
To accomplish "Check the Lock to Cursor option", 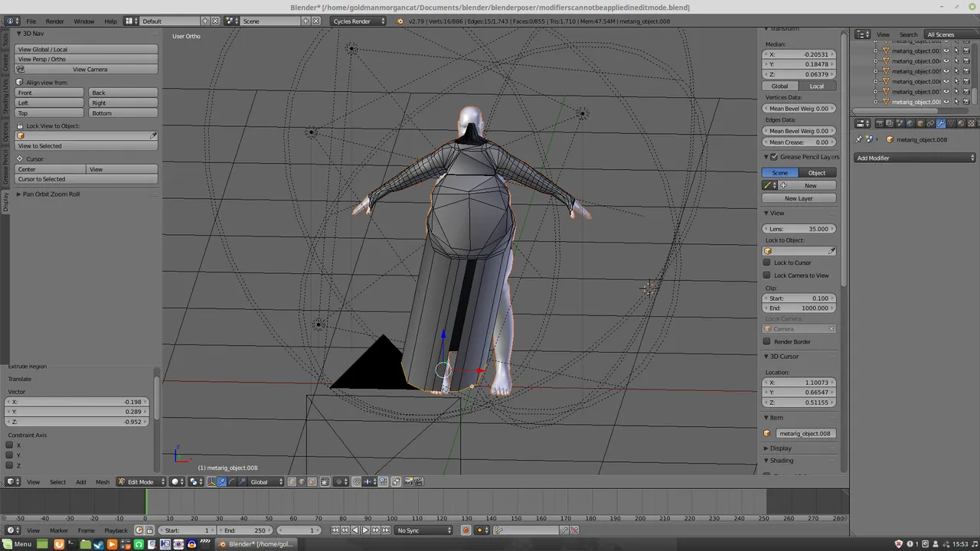I will tap(767, 262).
